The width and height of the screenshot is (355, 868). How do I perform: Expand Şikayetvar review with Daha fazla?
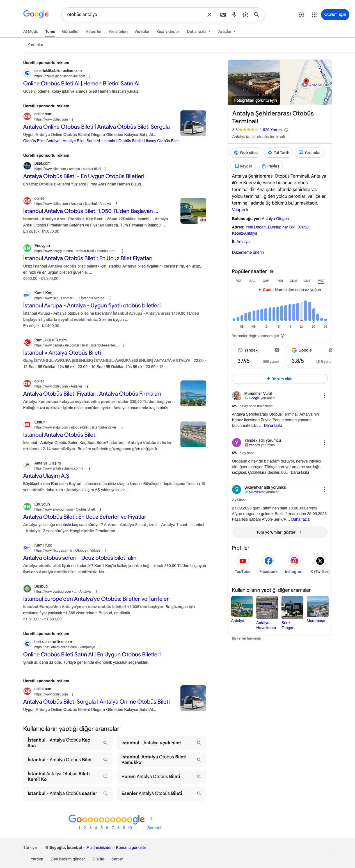coord(300,519)
